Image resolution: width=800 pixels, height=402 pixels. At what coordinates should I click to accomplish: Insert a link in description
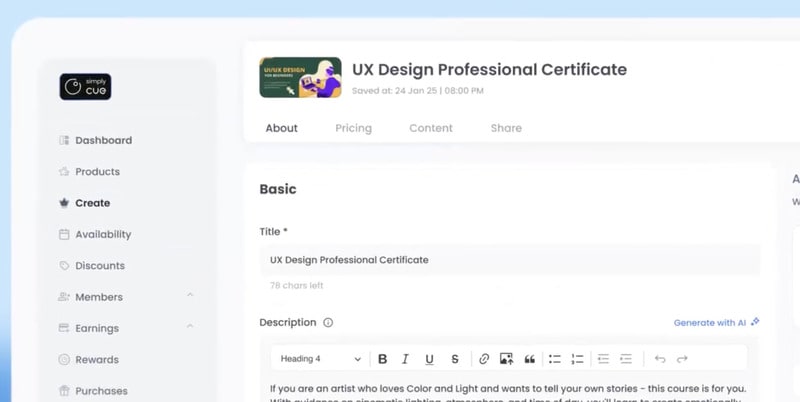[x=484, y=359]
